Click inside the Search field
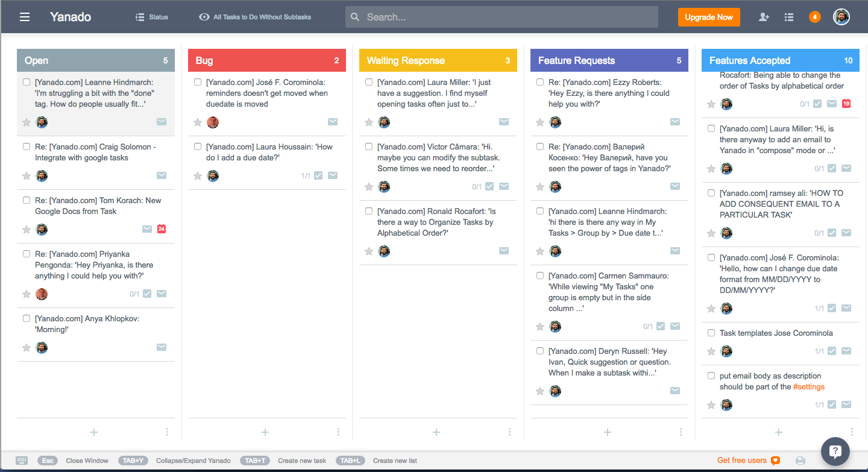Screen dimensions: 868x472 (502, 17)
